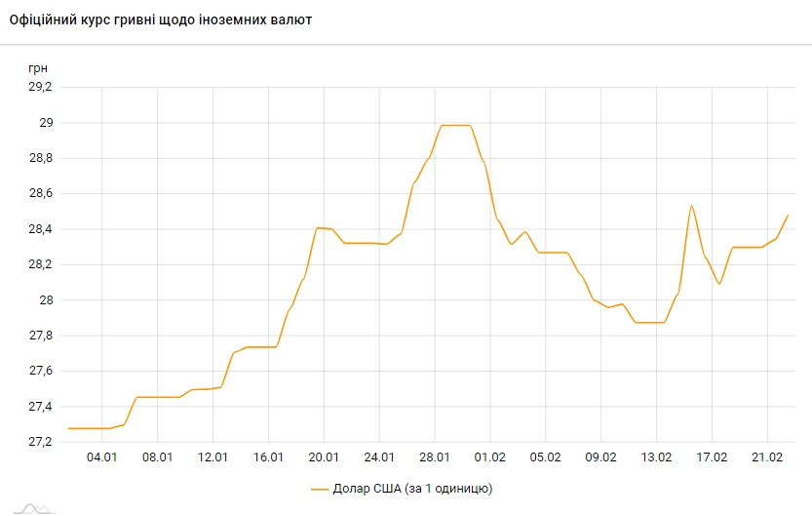The width and height of the screenshot is (812, 516).
Task: Click the 12.02 date axis label
Action: 213,456
